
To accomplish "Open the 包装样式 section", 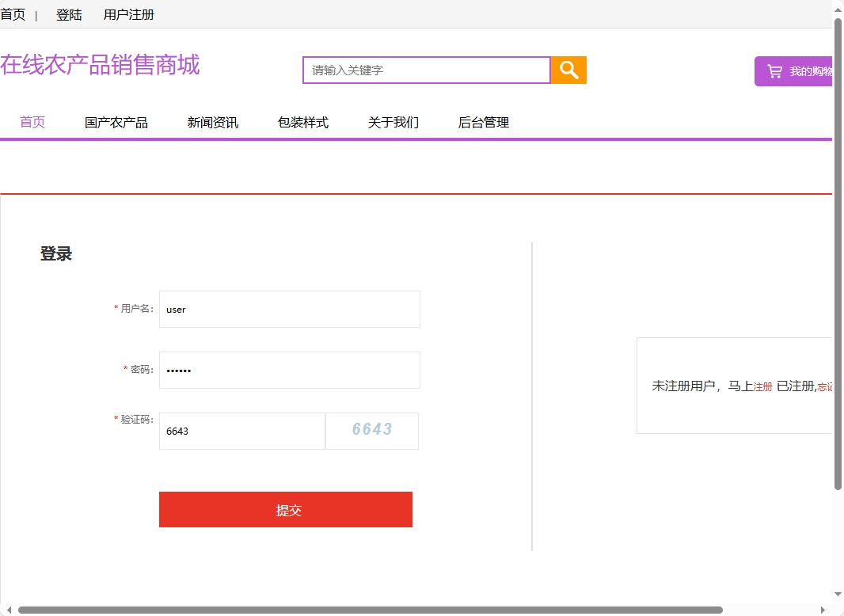I will coord(303,122).
